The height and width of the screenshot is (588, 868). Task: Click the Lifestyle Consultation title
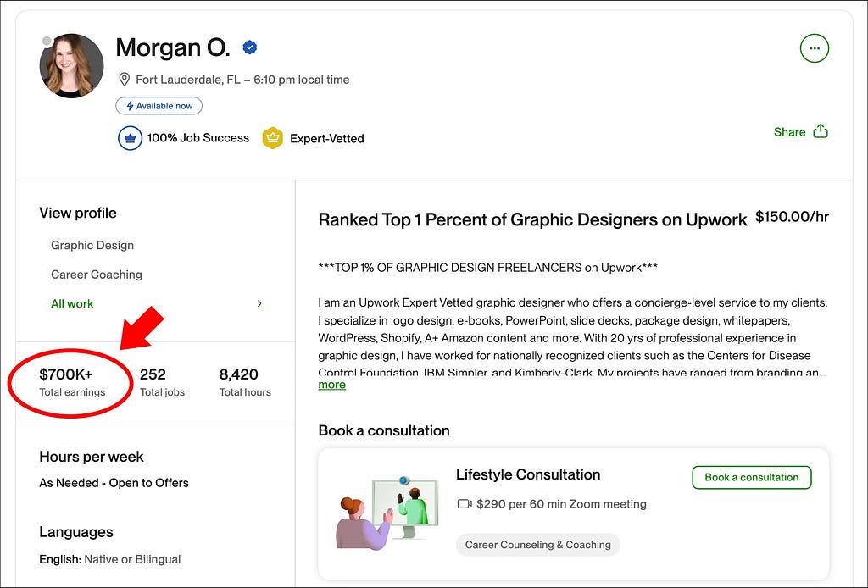tap(528, 474)
